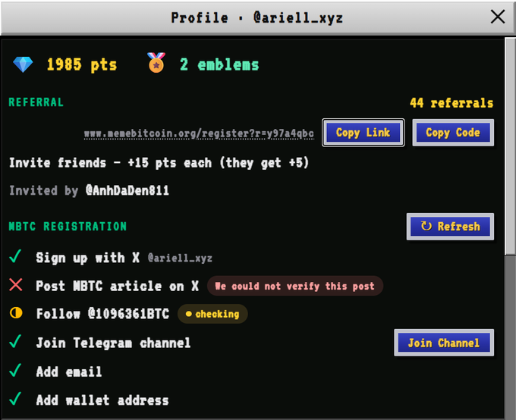
Task: Click the 'Sign up with X' step
Action: pyautogui.click(x=88, y=258)
